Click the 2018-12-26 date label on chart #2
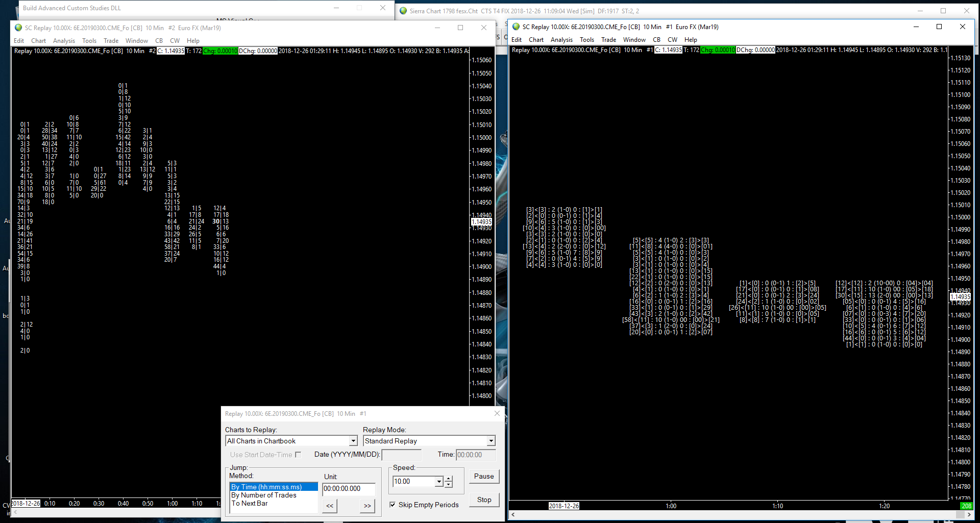The height and width of the screenshot is (523, 980). coord(26,503)
